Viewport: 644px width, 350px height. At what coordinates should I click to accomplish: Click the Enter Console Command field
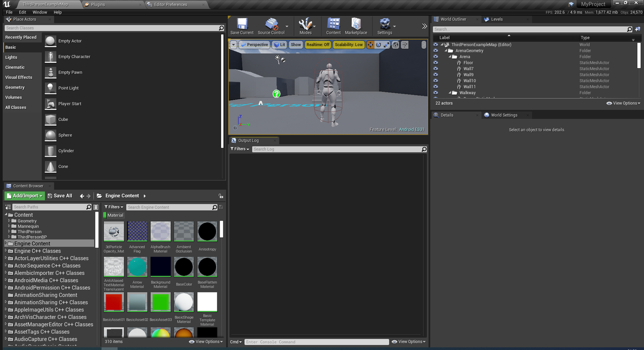(x=317, y=342)
